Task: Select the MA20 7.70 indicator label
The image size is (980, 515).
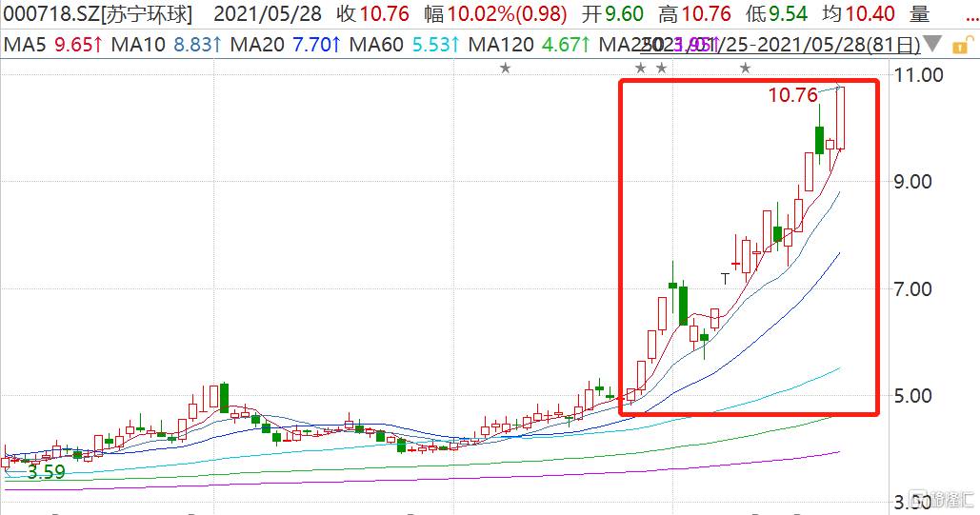Action: [x=286, y=45]
